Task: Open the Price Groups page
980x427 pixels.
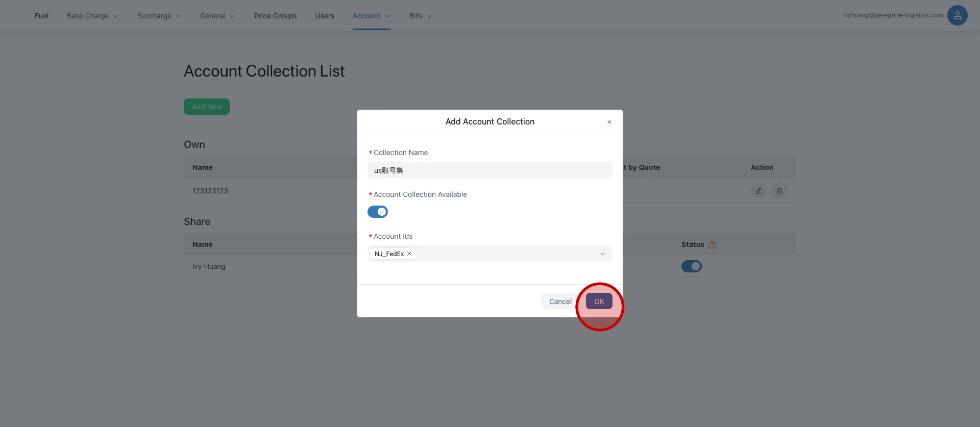Action: click(x=275, y=16)
